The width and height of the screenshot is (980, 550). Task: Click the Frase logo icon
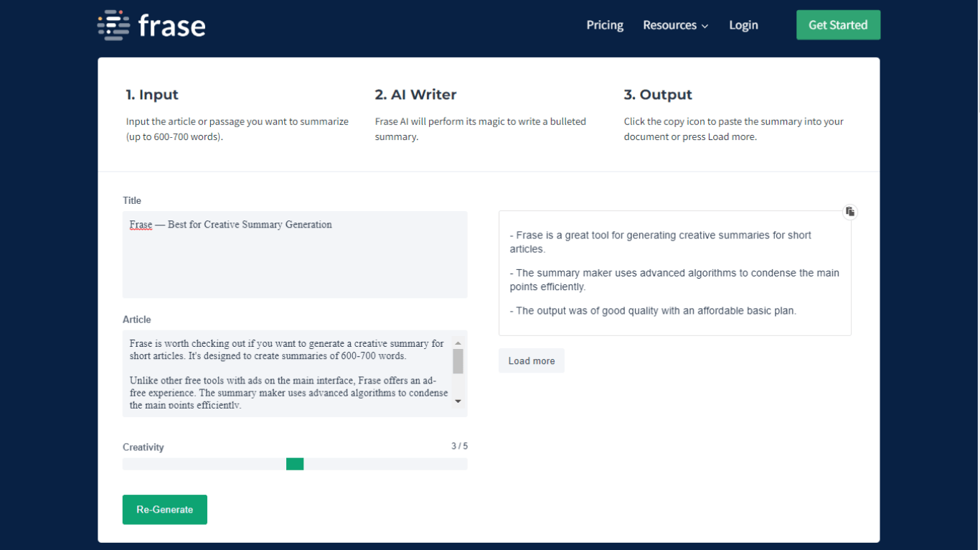tap(113, 25)
